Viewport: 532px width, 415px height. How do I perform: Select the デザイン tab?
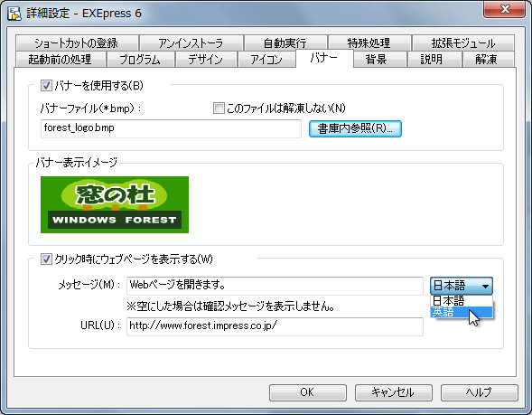(x=206, y=60)
